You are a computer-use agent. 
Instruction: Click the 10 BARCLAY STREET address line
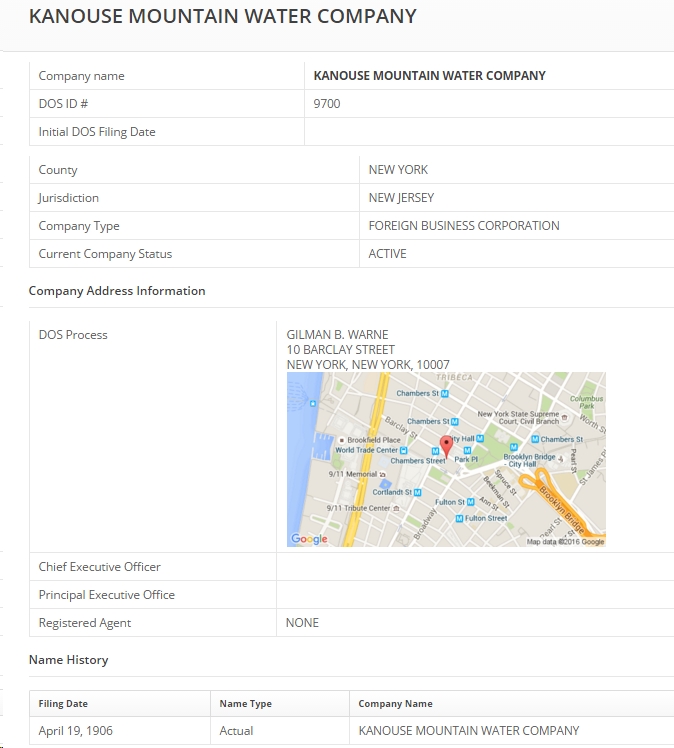(340, 350)
